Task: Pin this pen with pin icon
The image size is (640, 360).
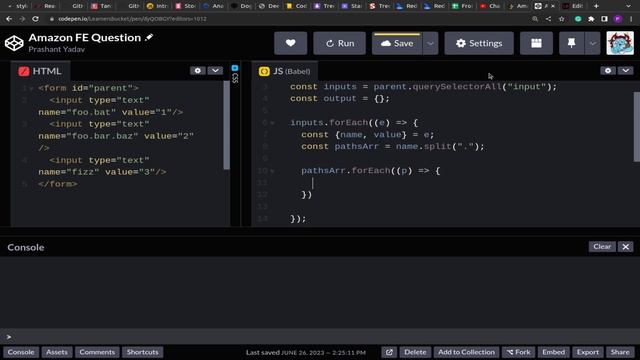Action: (571, 43)
